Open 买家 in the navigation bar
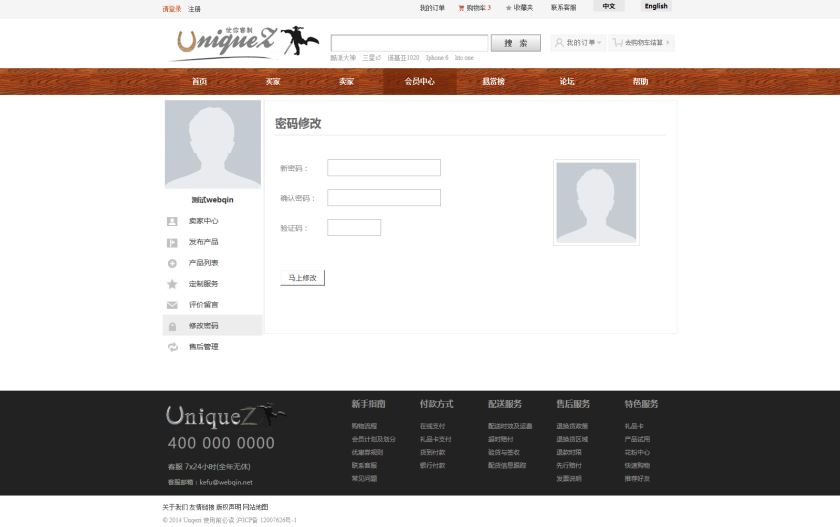The height and width of the screenshot is (527, 840). point(273,81)
